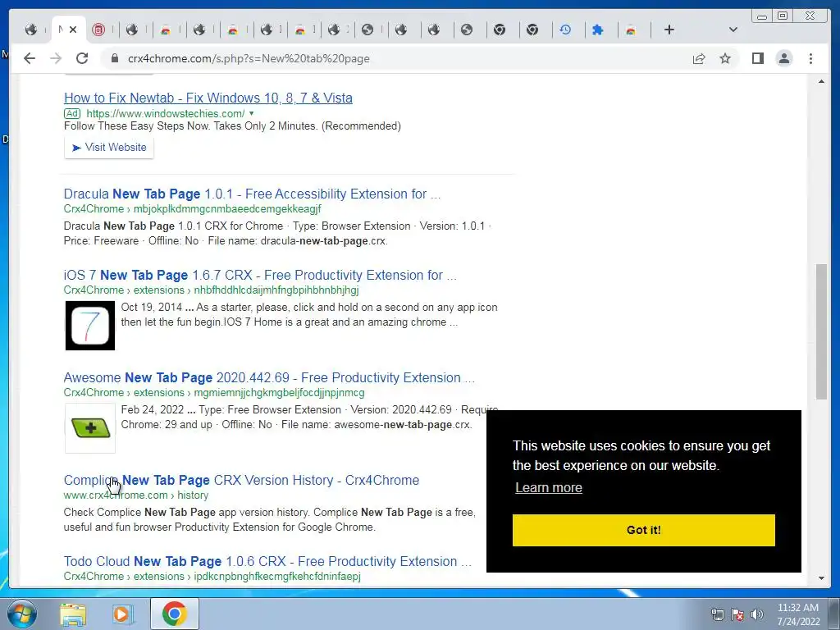Image resolution: width=840 pixels, height=630 pixels.
Task: Click the address bar URL
Action: (x=249, y=58)
